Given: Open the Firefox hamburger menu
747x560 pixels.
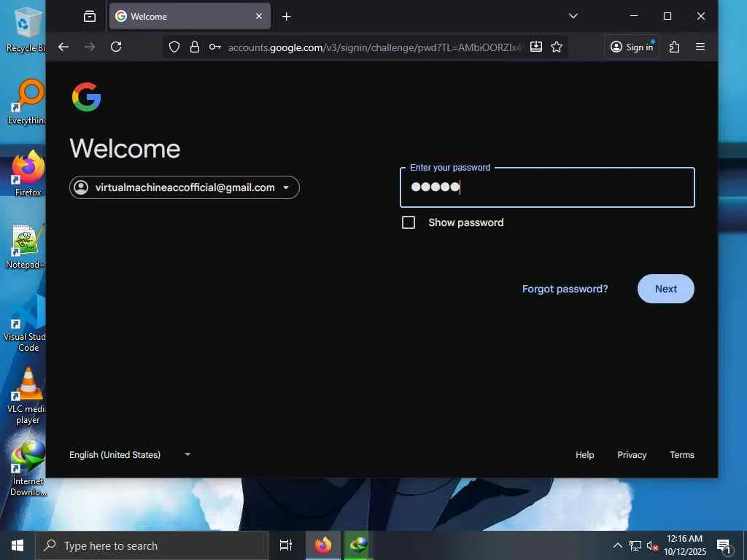Looking at the screenshot, I should (700, 47).
